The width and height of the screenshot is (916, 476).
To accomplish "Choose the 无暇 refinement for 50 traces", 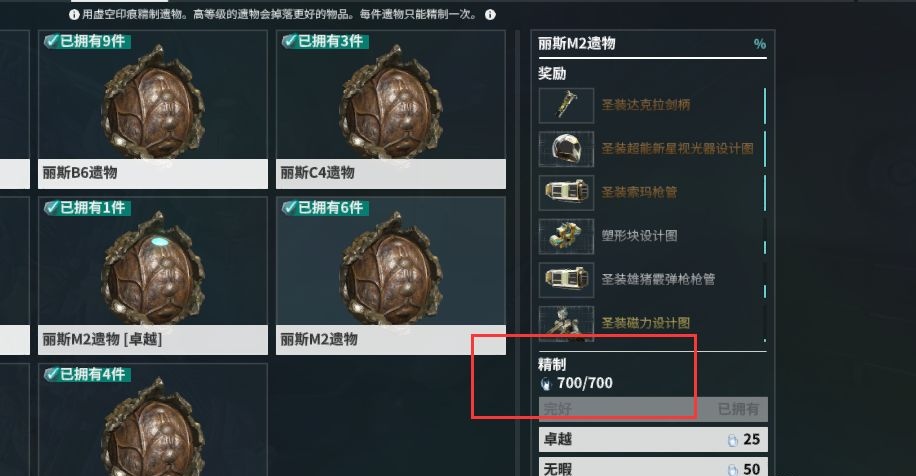I will pyautogui.click(x=653, y=467).
